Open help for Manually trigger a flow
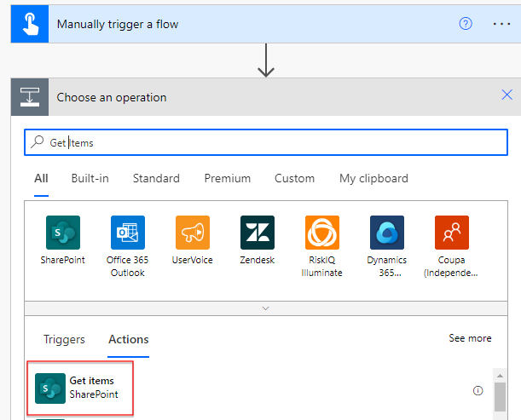The height and width of the screenshot is (420, 521). [x=466, y=24]
